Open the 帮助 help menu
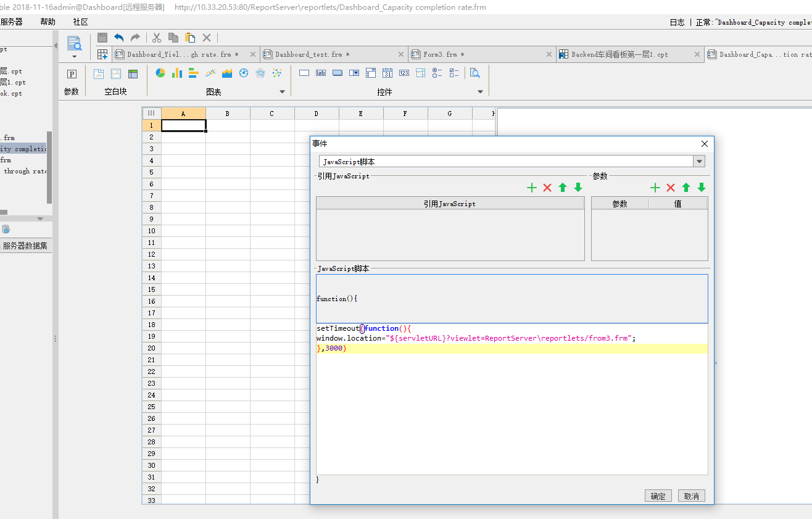The height and width of the screenshot is (519, 812). pos(48,22)
